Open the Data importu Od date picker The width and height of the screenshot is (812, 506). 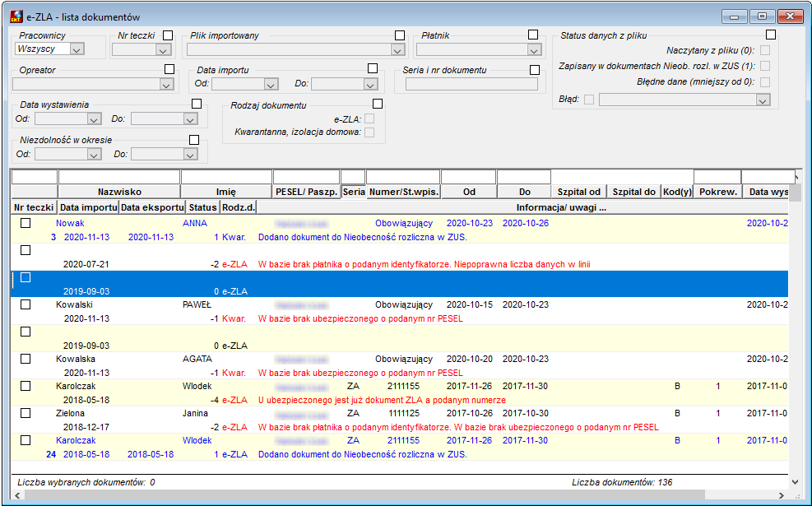(271, 85)
